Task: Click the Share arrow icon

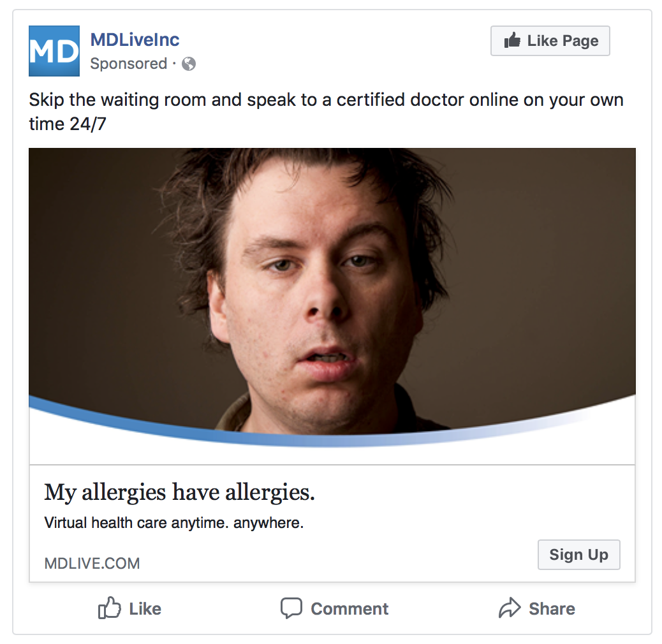Action: (x=510, y=608)
